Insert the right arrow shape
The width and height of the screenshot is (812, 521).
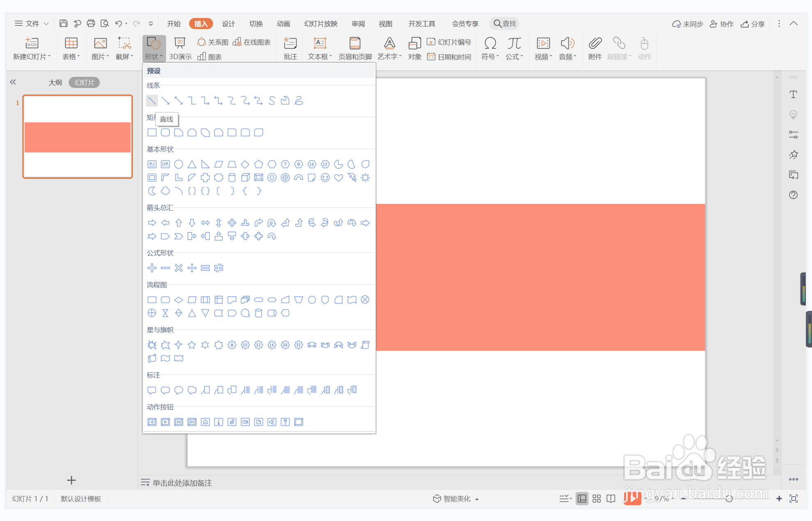click(152, 223)
